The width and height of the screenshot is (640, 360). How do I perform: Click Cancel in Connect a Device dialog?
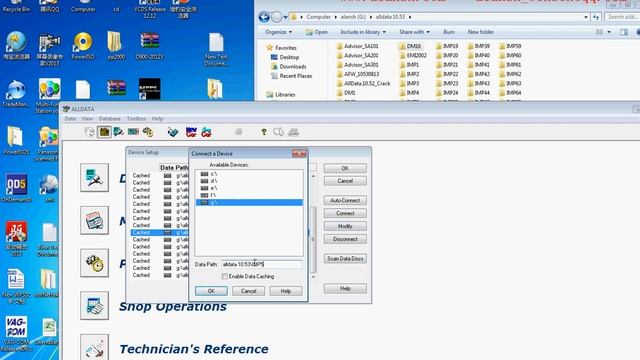coord(248,291)
